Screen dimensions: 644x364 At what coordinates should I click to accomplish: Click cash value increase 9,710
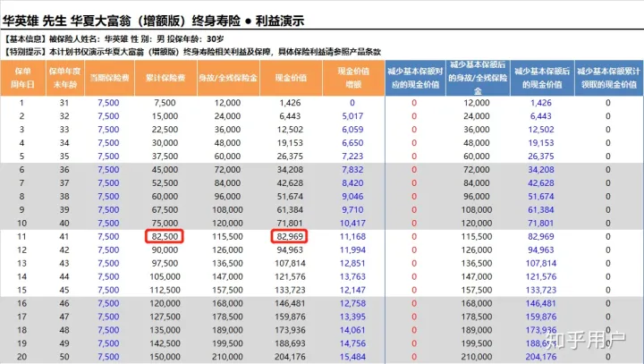pyautogui.click(x=352, y=210)
